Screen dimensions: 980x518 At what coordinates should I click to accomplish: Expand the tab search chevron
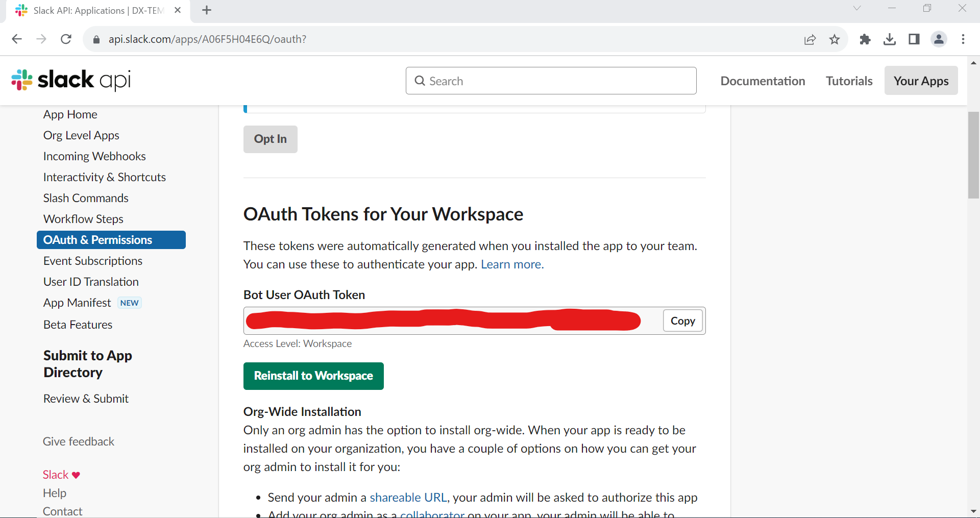[857, 8]
